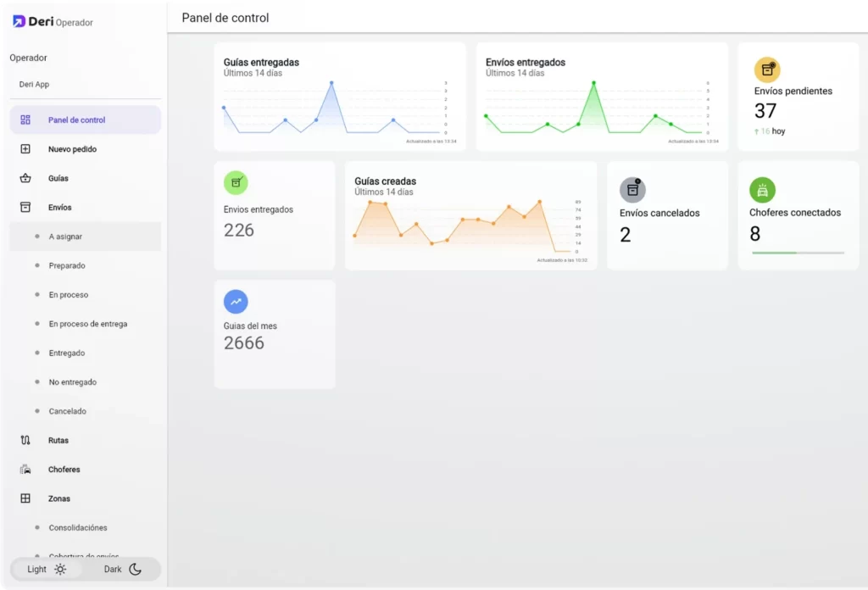
Task: Click the blue Guías del mes trend icon
Action: 236,301
